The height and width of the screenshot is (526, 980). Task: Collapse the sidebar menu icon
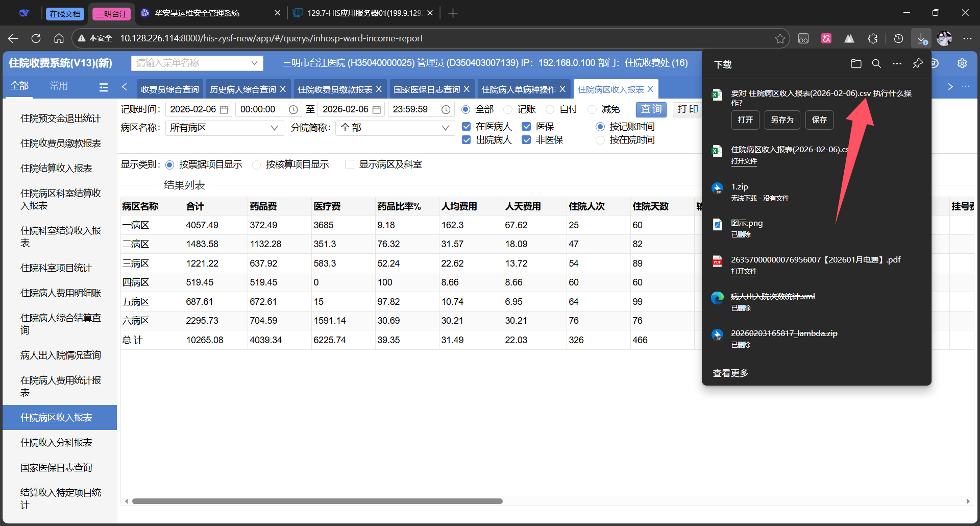coord(104,87)
